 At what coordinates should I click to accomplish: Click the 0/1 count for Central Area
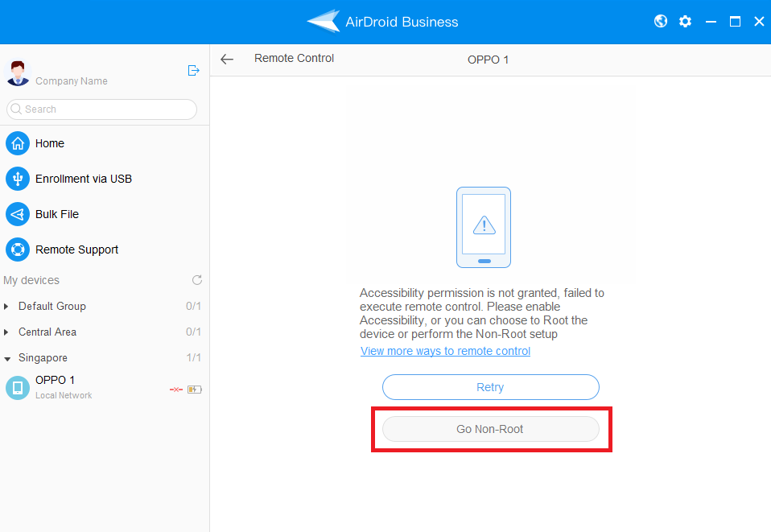(x=194, y=332)
